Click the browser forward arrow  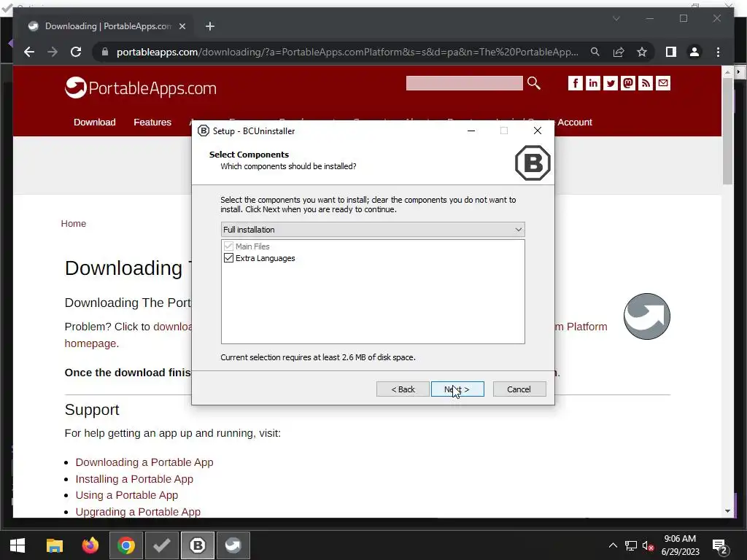click(x=53, y=52)
